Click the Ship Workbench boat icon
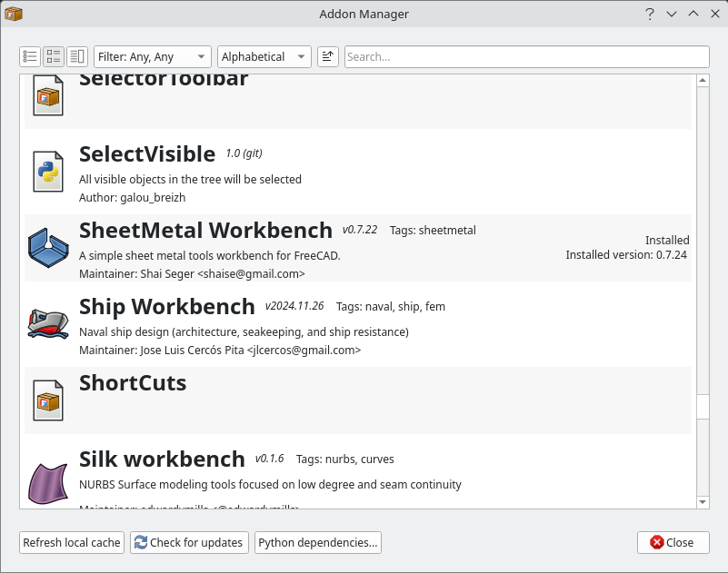The width and height of the screenshot is (728, 573). coord(47,323)
